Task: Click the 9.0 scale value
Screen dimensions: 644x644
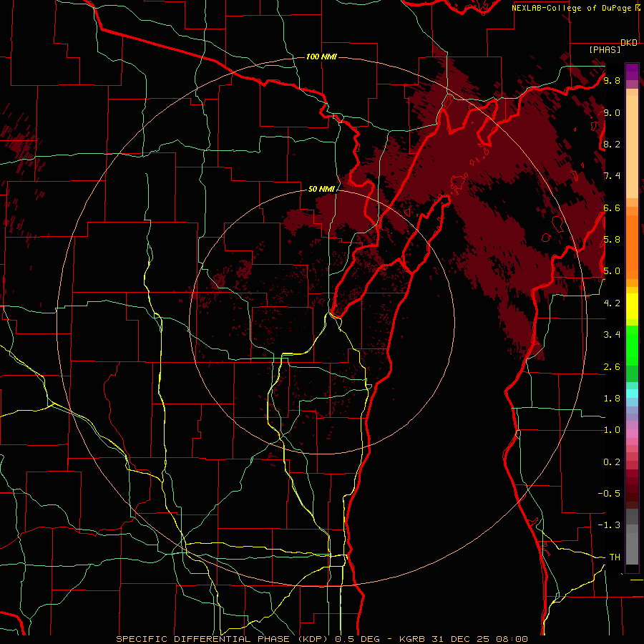Action: (612, 112)
